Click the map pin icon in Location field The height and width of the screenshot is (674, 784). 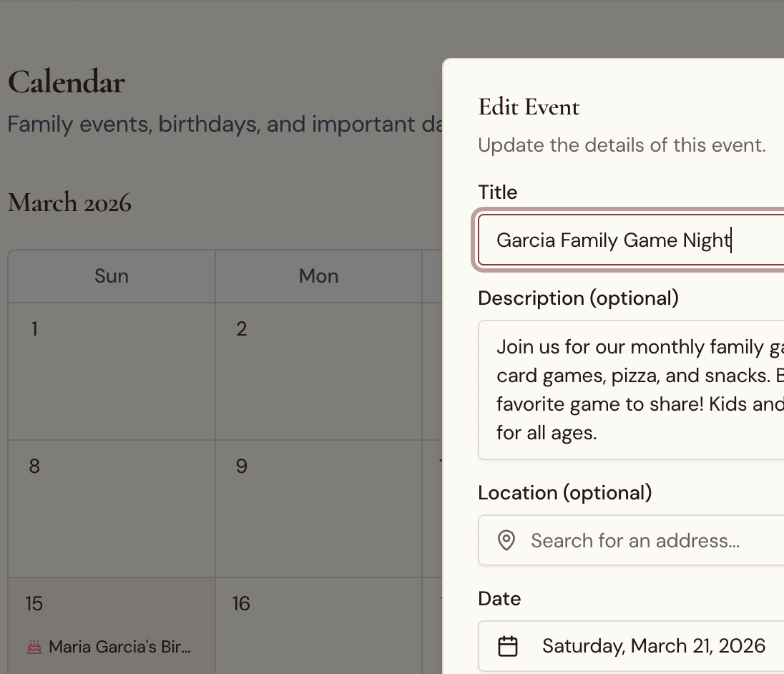tap(506, 540)
